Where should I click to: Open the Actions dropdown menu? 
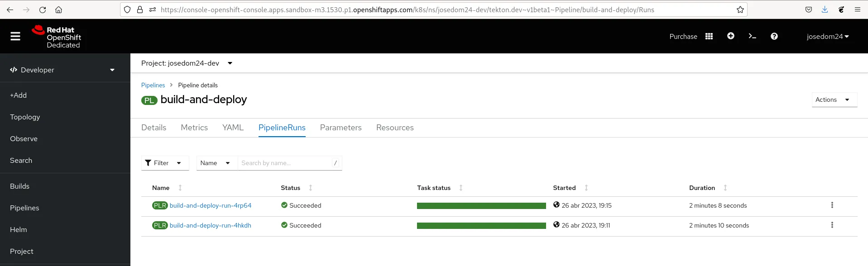(x=834, y=100)
